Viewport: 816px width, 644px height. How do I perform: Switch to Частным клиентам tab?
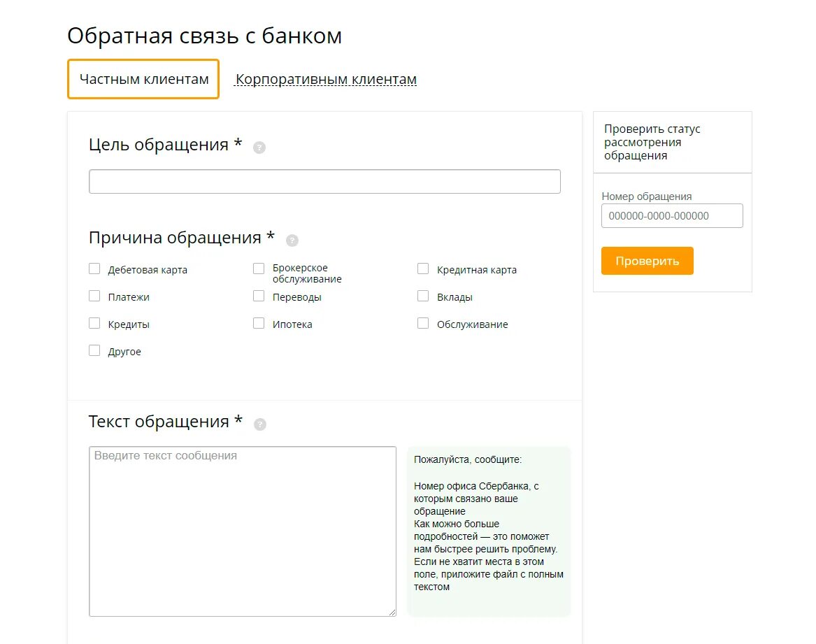(143, 79)
